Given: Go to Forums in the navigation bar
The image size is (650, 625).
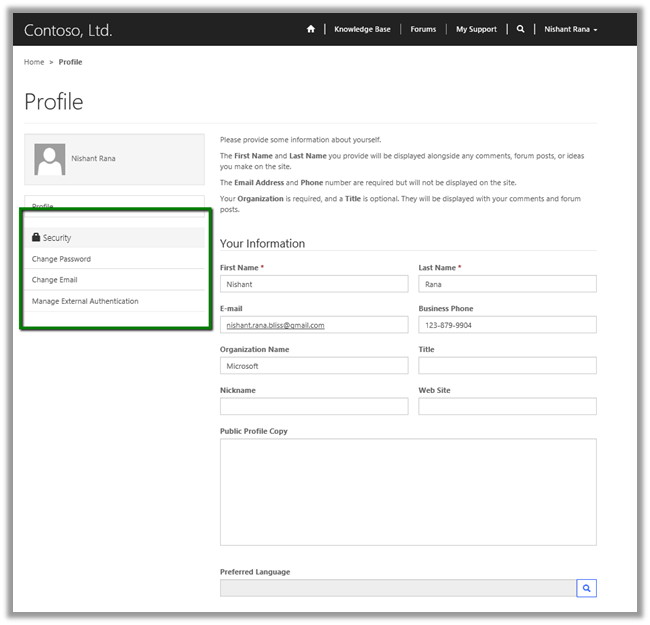Looking at the screenshot, I should pos(423,30).
